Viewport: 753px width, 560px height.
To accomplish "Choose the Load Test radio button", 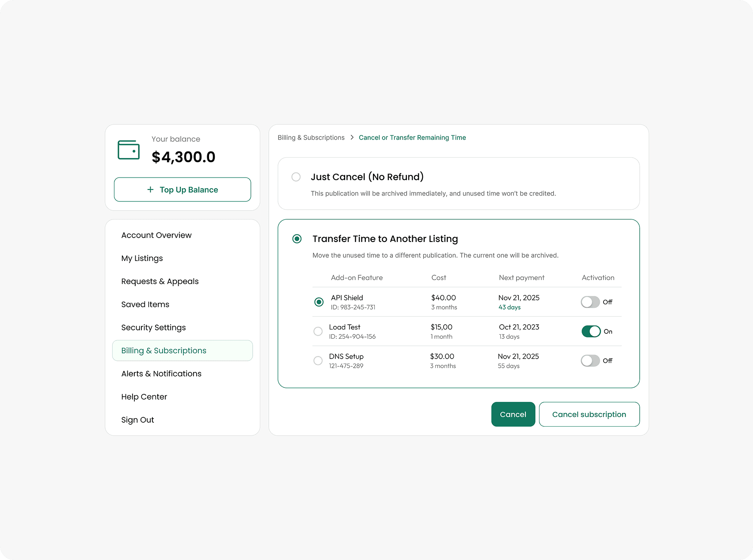I will click(318, 331).
